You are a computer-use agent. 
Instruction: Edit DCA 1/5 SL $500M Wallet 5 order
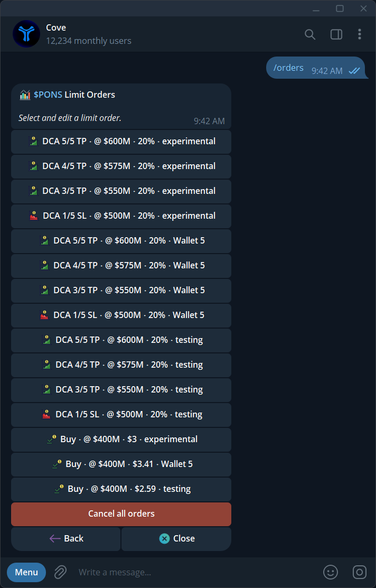121,315
